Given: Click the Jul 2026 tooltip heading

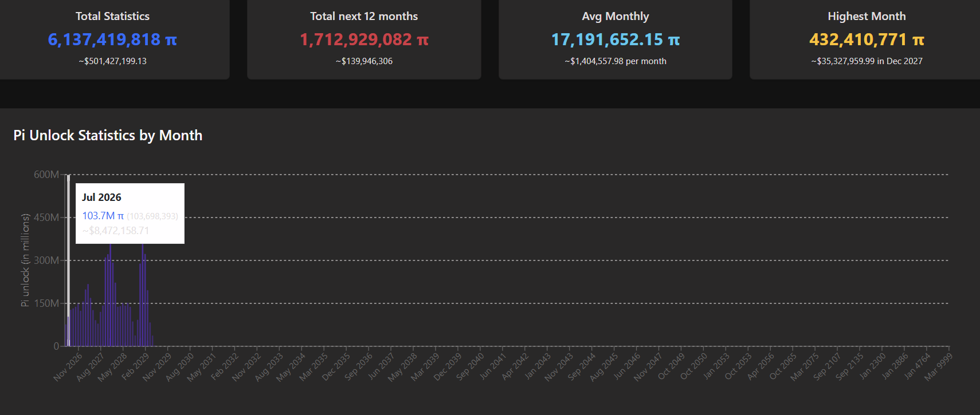Looking at the screenshot, I should point(101,197).
